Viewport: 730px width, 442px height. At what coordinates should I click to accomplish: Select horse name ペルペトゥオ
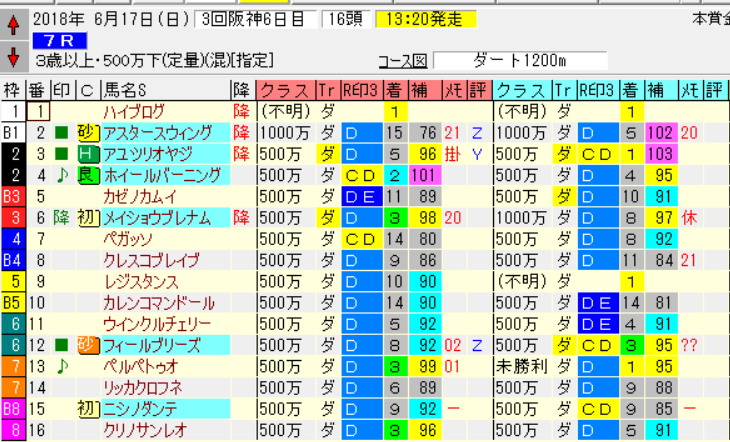point(141,367)
